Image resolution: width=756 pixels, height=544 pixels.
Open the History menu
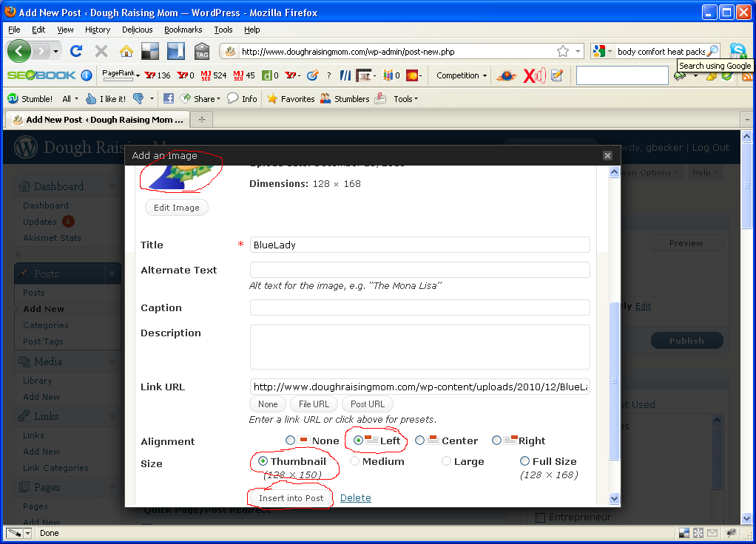[98, 30]
